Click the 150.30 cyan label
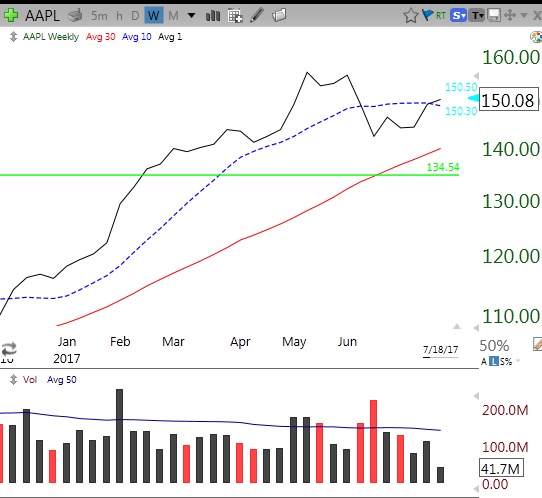 point(461,111)
